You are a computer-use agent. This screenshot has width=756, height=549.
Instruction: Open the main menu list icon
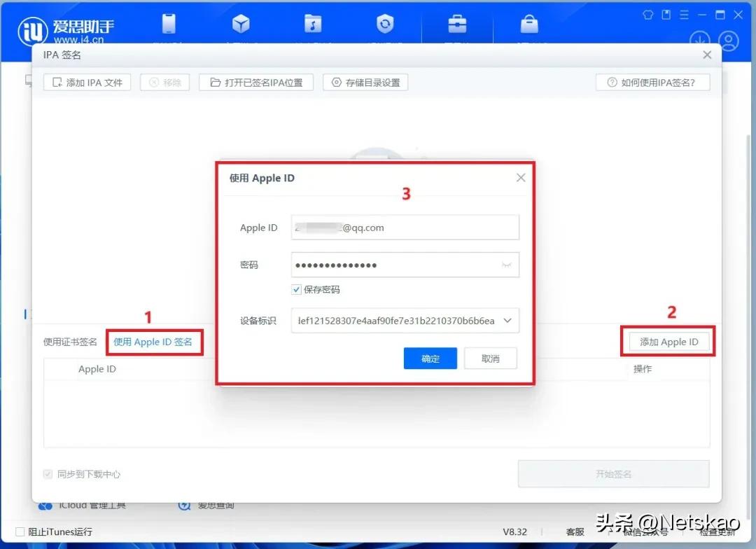[x=684, y=15]
